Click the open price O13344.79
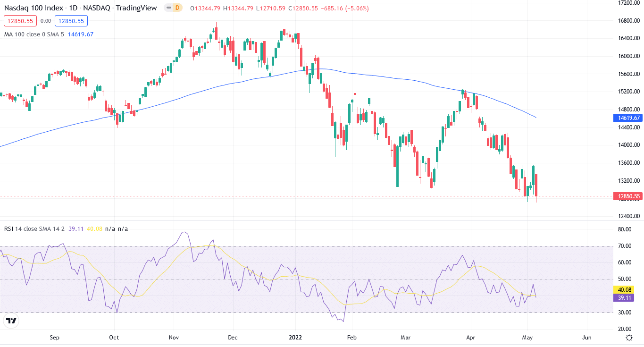 (206, 8)
